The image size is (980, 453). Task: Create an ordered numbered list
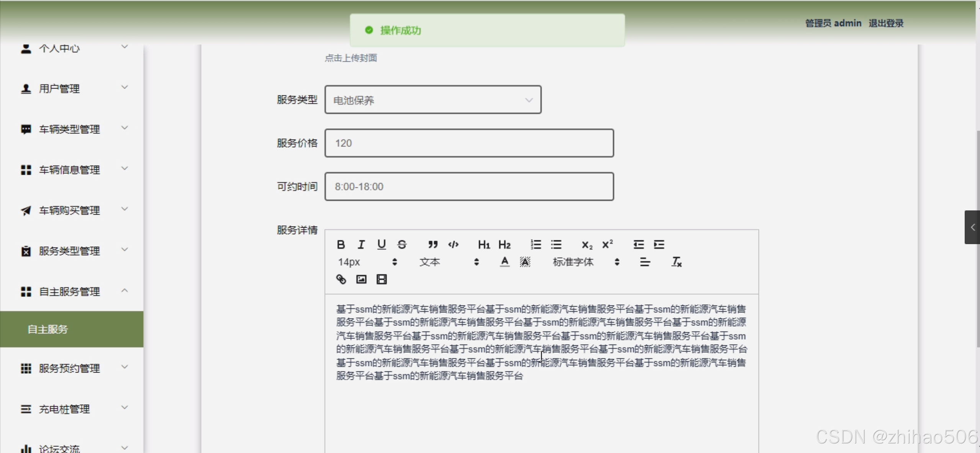(x=536, y=245)
